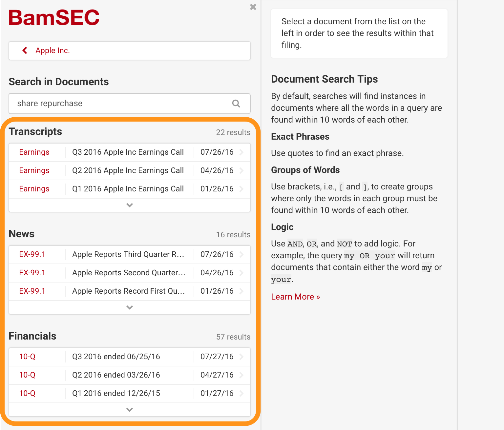
Task: Click EX-99.1 label dated 07/26/16
Action: click(32, 254)
